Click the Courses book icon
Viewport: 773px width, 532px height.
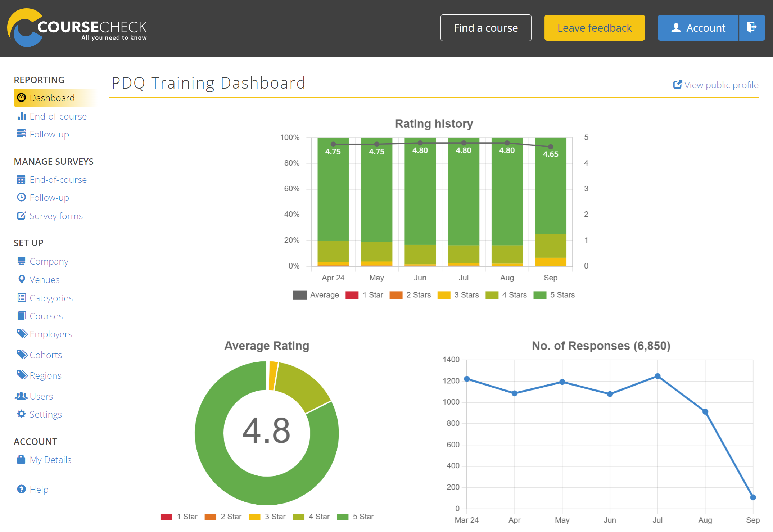coord(22,316)
